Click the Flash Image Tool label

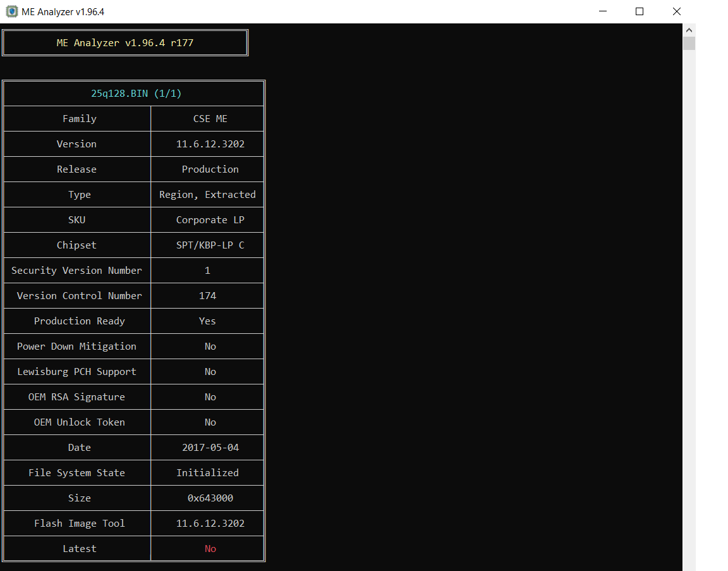(x=80, y=523)
